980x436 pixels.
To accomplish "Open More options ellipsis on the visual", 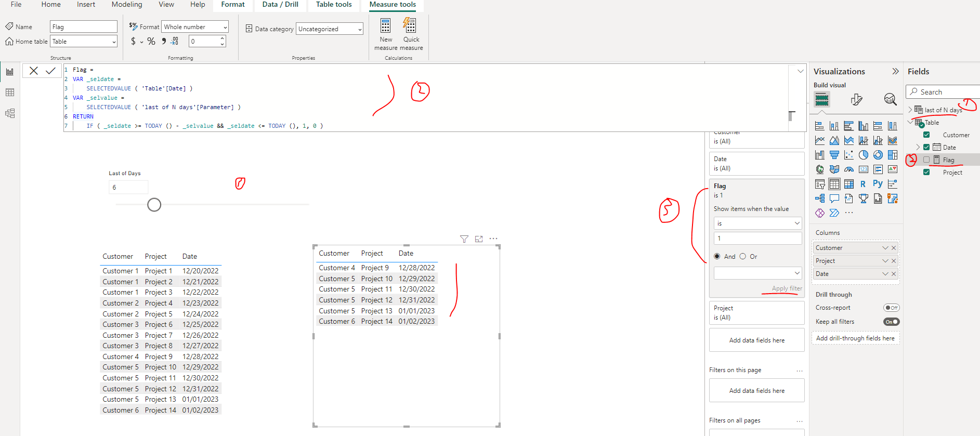I will (493, 239).
